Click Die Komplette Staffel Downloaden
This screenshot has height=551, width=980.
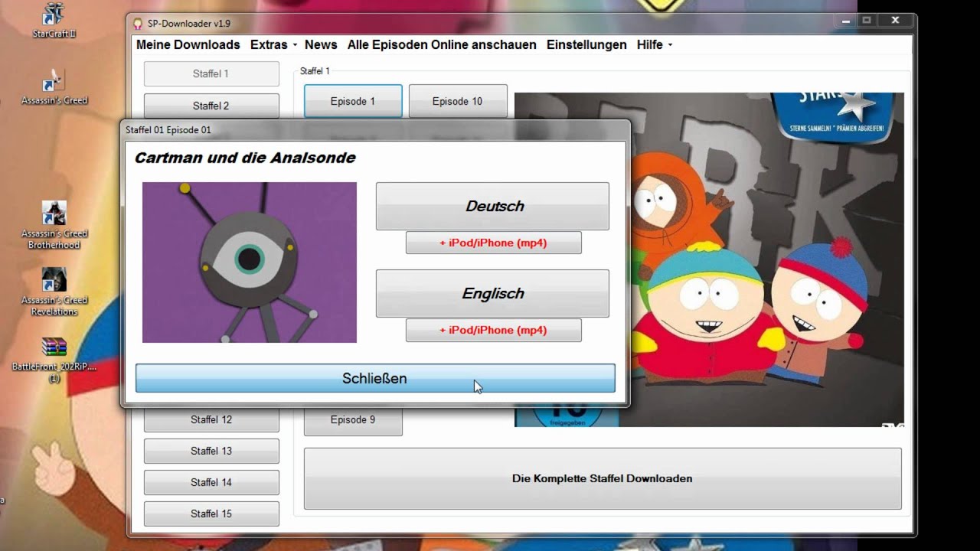(x=603, y=479)
